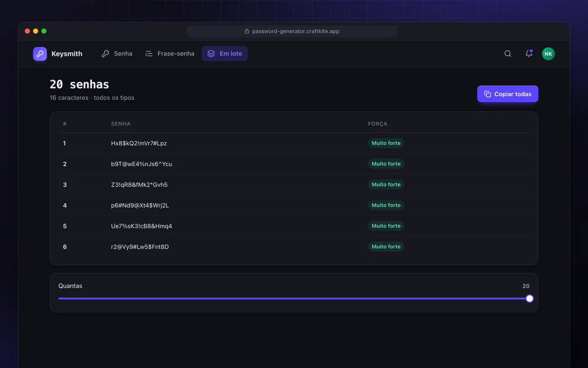Open notifications bell icon
Image resolution: width=588 pixels, height=368 pixels.
coord(529,54)
